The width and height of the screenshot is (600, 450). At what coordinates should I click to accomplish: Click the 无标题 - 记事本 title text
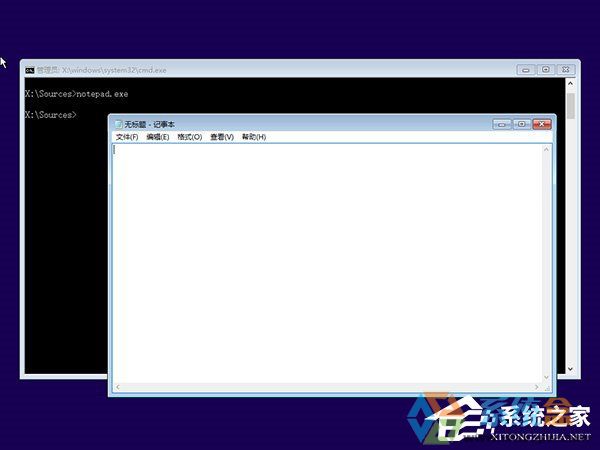pyautogui.click(x=149, y=124)
